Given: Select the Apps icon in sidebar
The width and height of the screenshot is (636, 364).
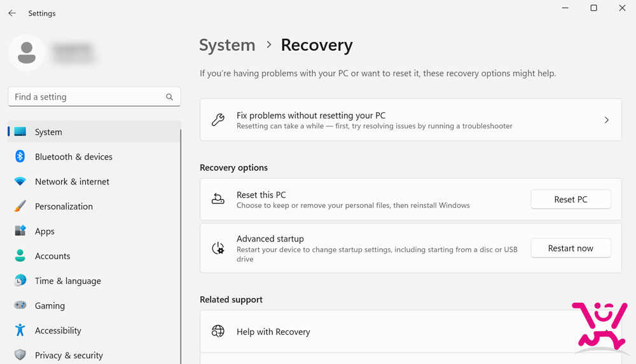Looking at the screenshot, I should coord(20,231).
